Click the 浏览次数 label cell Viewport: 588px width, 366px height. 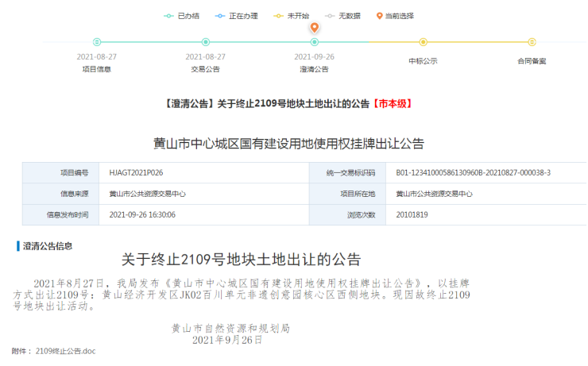(x=347, y=214)
